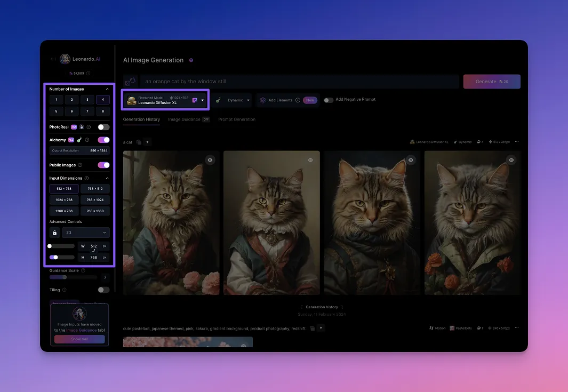Click the Guidance Scale help icon
Viewport: 568px width, 392px height.
point(83,270)
